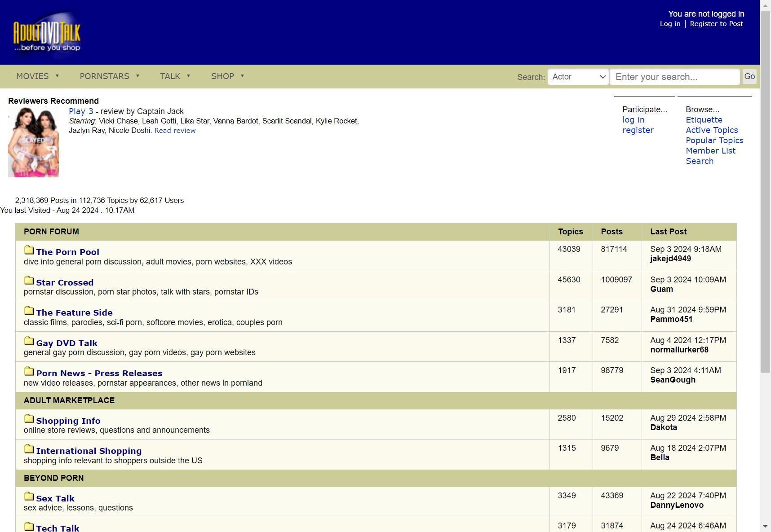Click the folder icon beside Shopping Info

(29, 419)
